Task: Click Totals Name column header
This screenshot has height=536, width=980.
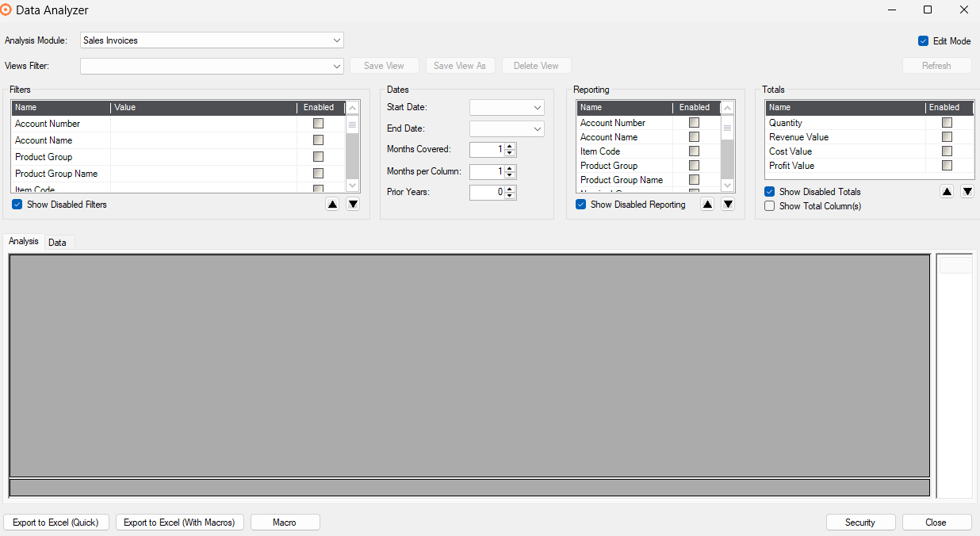Action: (845, 108)
